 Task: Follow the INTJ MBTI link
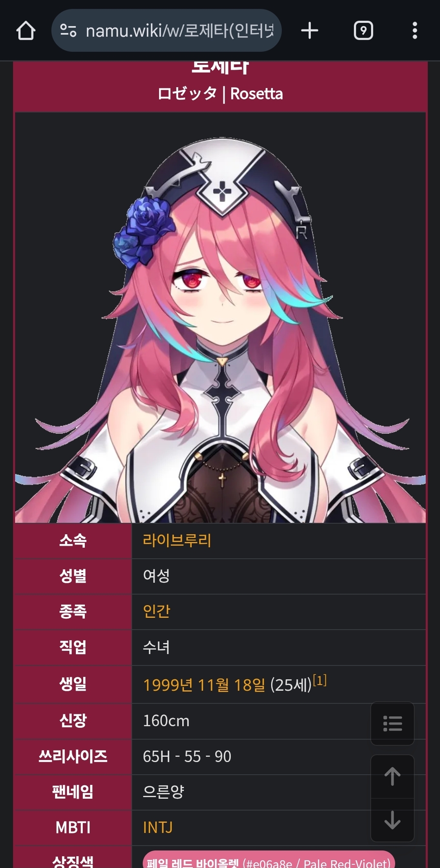click(158, 828)
